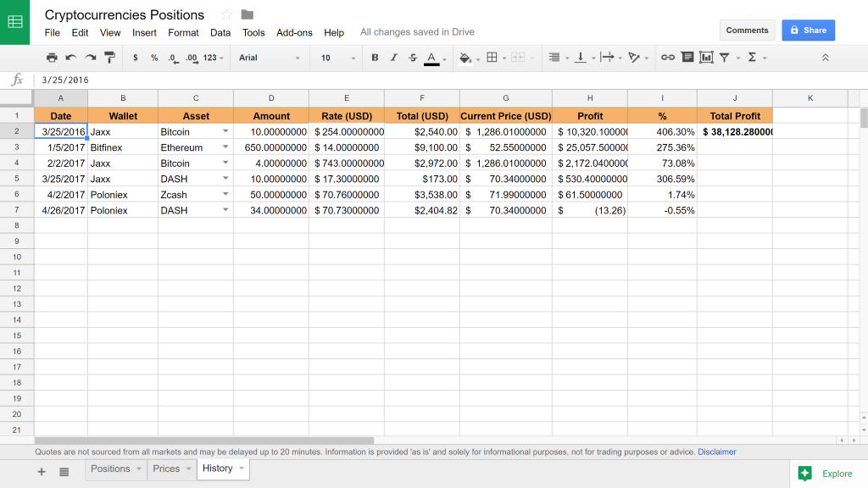This screenshot has width=868, height=488.
Task: Open the View menu
Action: coord(110,33)
